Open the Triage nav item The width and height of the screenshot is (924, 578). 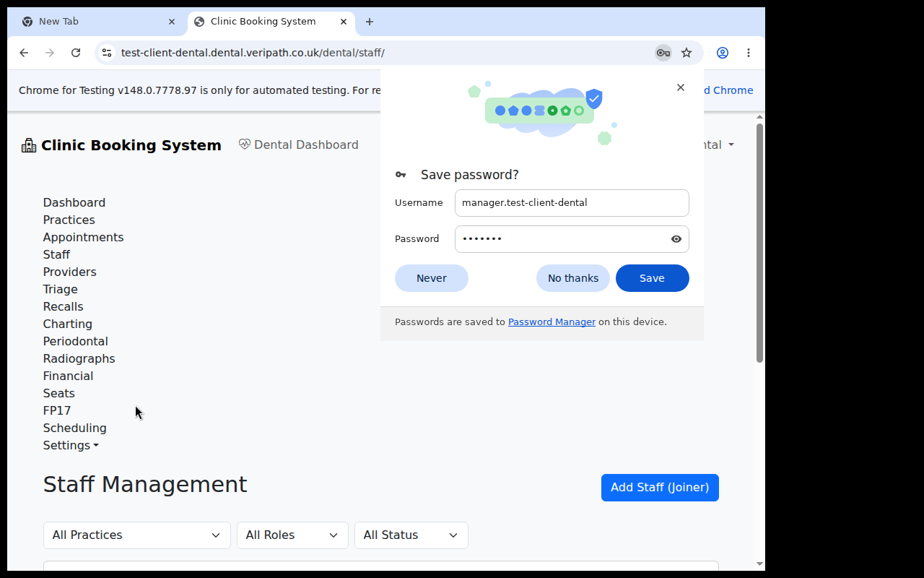(61, 289)
